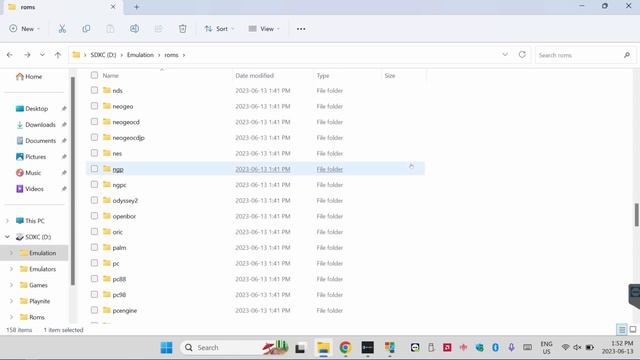Go up one folder level
This screenshot has width=640, height=360.
click(x=58, y=55)
